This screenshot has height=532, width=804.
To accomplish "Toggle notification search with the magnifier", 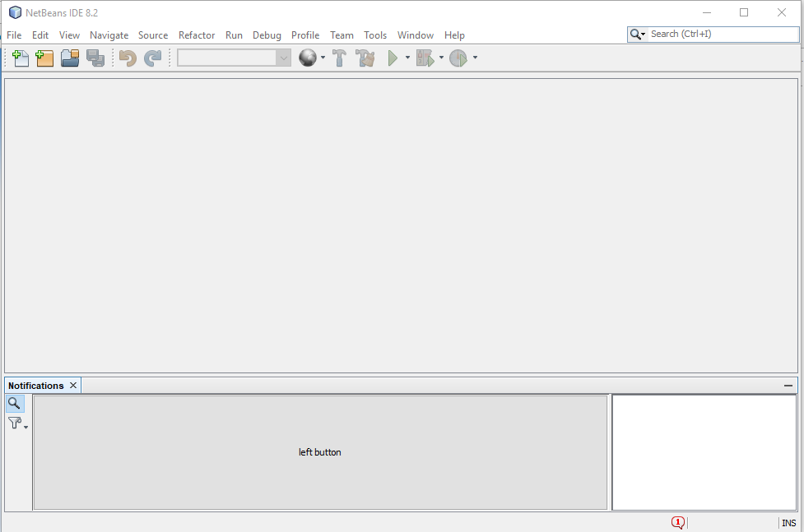I will [x=15, y=403].
